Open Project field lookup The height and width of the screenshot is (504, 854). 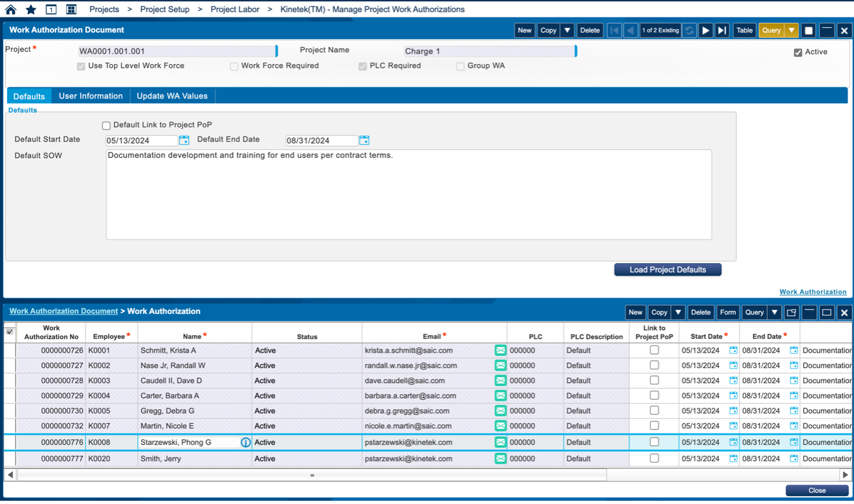[277, 51]
